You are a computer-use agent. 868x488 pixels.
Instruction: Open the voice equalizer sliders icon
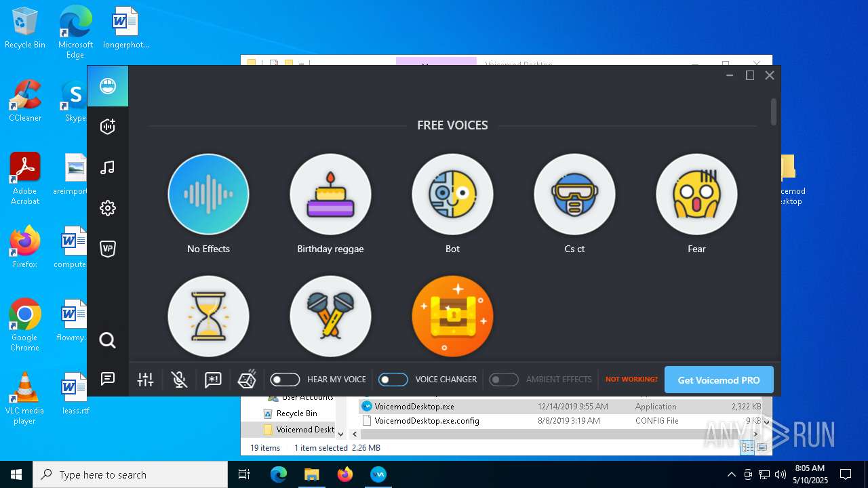(146, 380)
